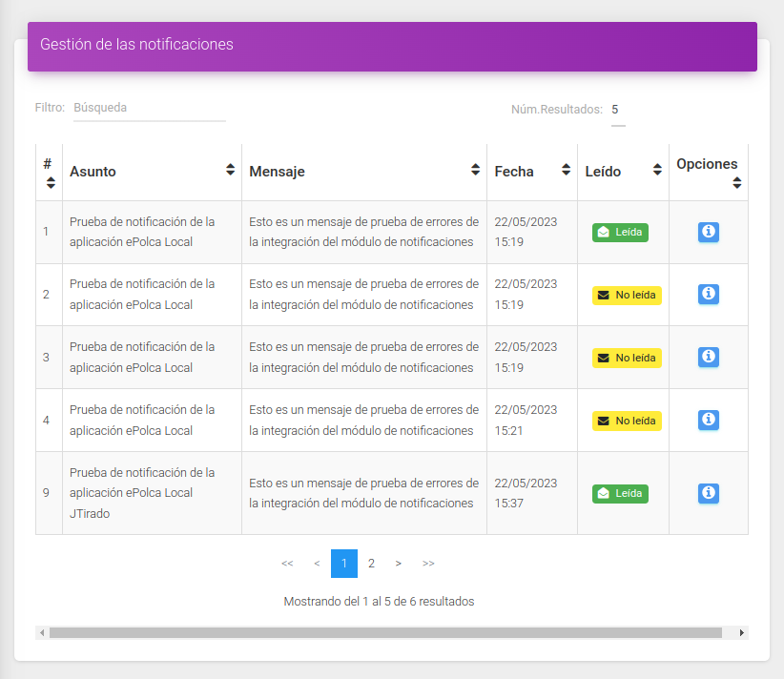784x679 pixels.
Task: Sort table by Asunto column
Action: (230, 170)
